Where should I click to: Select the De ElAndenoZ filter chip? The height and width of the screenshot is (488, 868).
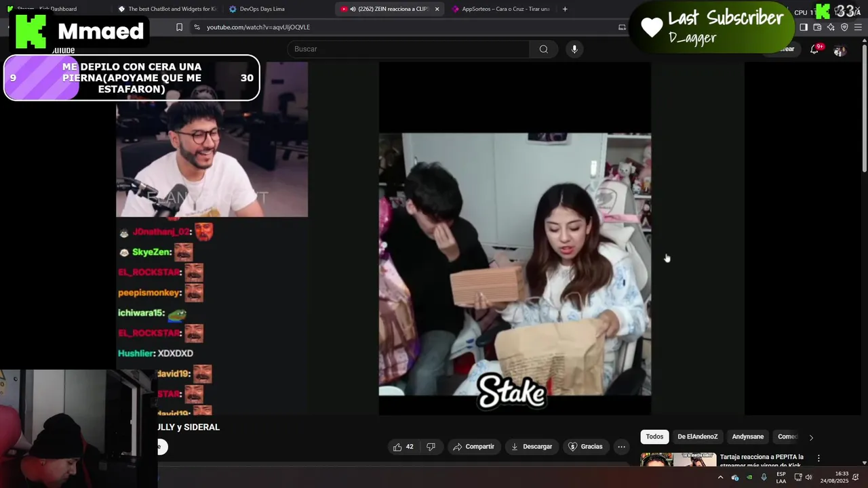tap(697, 436)
